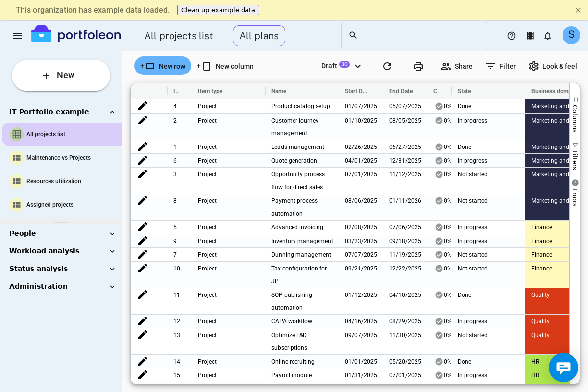The height and width of the screenshot is (392, 588).
Task: Edit the Optimize L&D subscriptions row
Action: tap(143, 335)
